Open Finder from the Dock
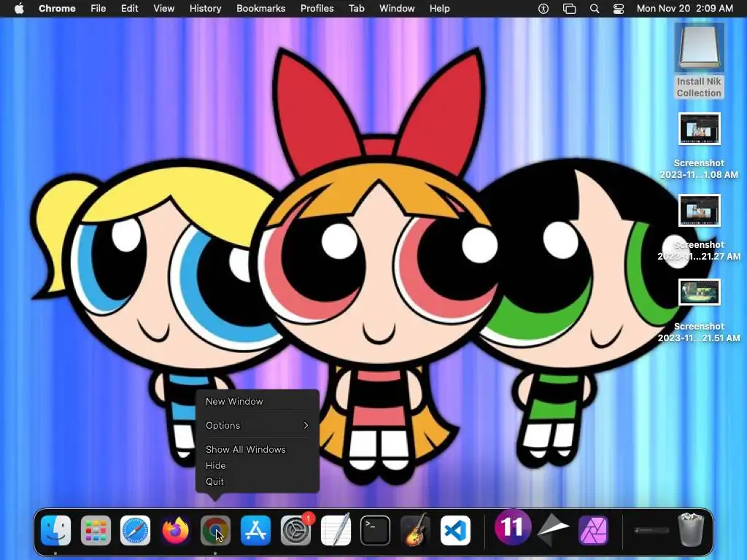747x560 pixels. (x=55, y=531)
